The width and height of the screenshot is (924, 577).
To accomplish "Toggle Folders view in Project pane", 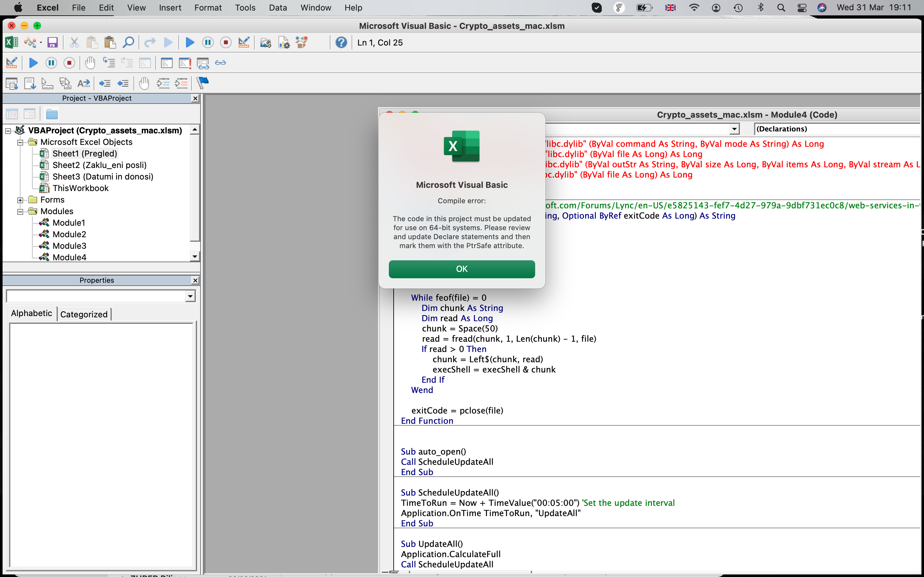I will click(x=52, y=114).
